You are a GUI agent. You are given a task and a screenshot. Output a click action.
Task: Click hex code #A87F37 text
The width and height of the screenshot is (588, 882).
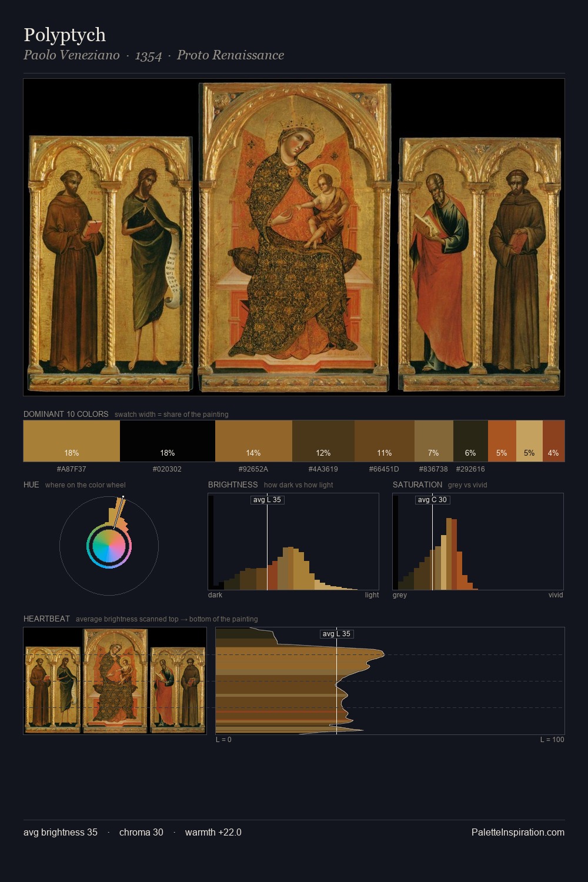pyautogui.click(x=72, y=469)
